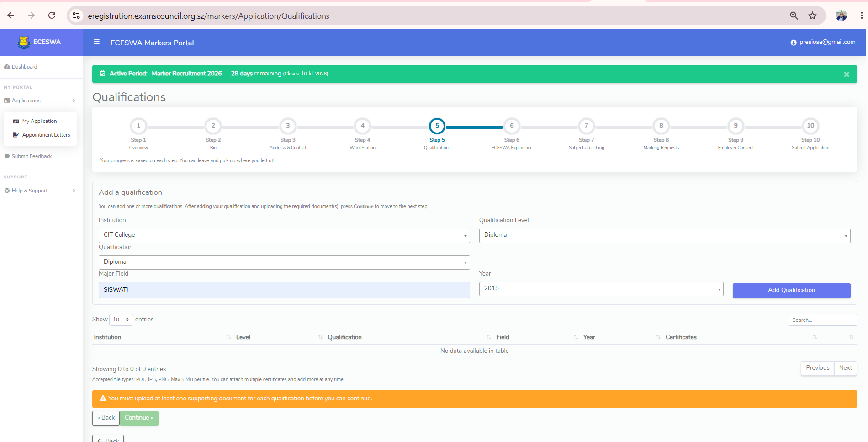Click the upload warning alert icon
Viewport: 868px width, 442px height.
click(103, 399)
